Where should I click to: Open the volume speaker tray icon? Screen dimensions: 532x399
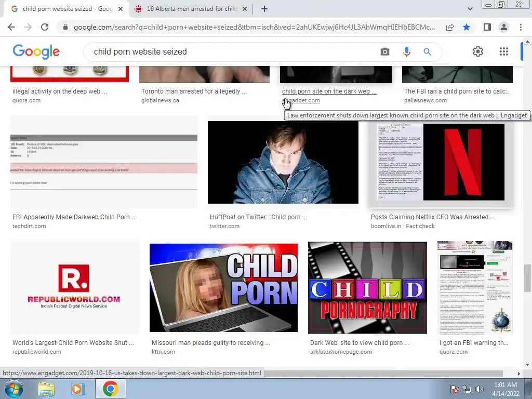click(479, 390)
